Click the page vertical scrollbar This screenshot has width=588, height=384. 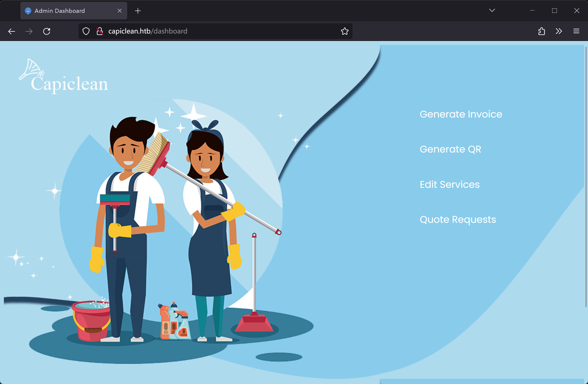click(x=586, y=176)
